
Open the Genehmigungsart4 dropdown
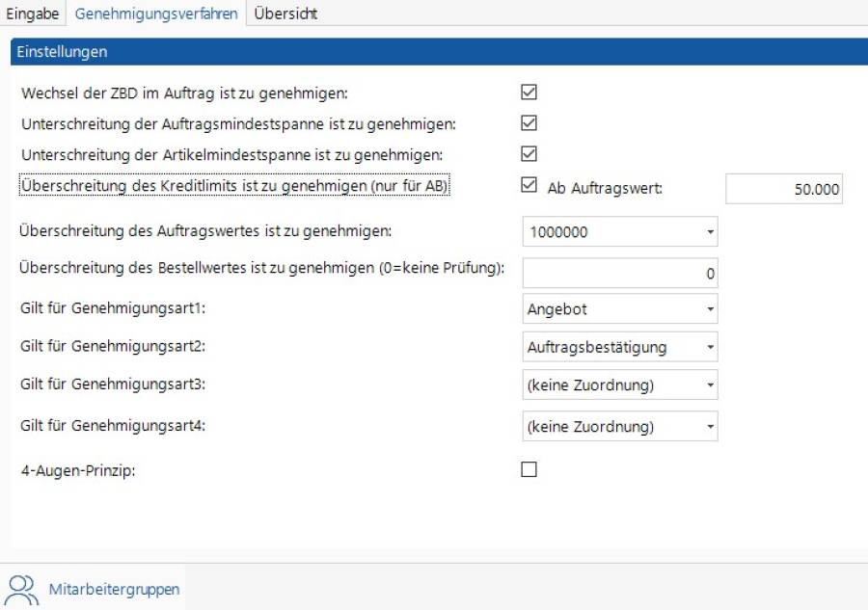click(620, 426)
